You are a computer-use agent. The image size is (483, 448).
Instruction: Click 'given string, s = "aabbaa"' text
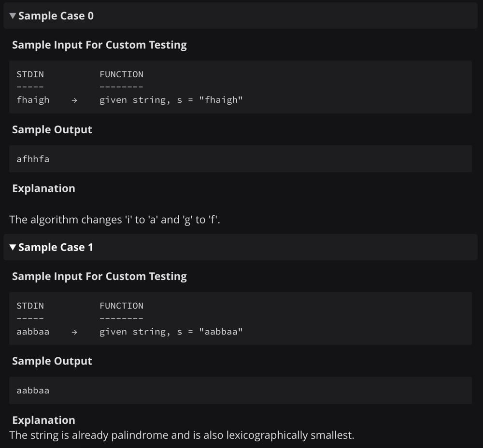(x=171, y=332)
